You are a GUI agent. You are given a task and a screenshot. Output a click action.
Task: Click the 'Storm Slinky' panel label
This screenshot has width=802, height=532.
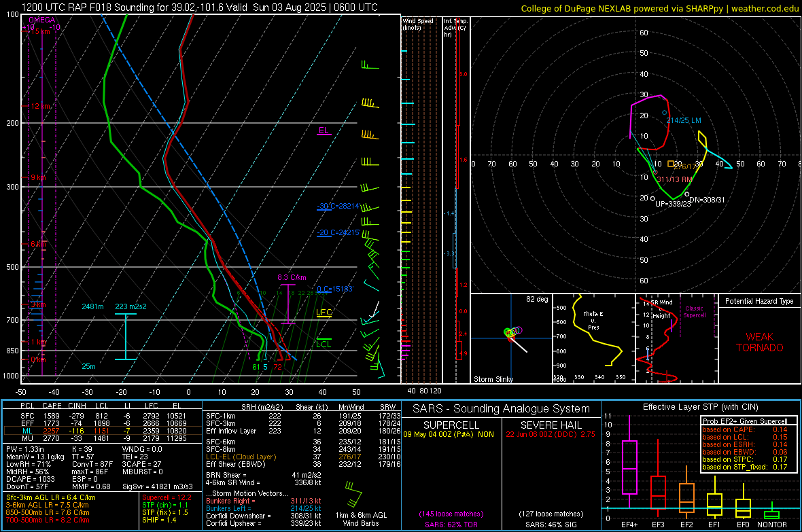pyautogui.click(x=493, y=379)
